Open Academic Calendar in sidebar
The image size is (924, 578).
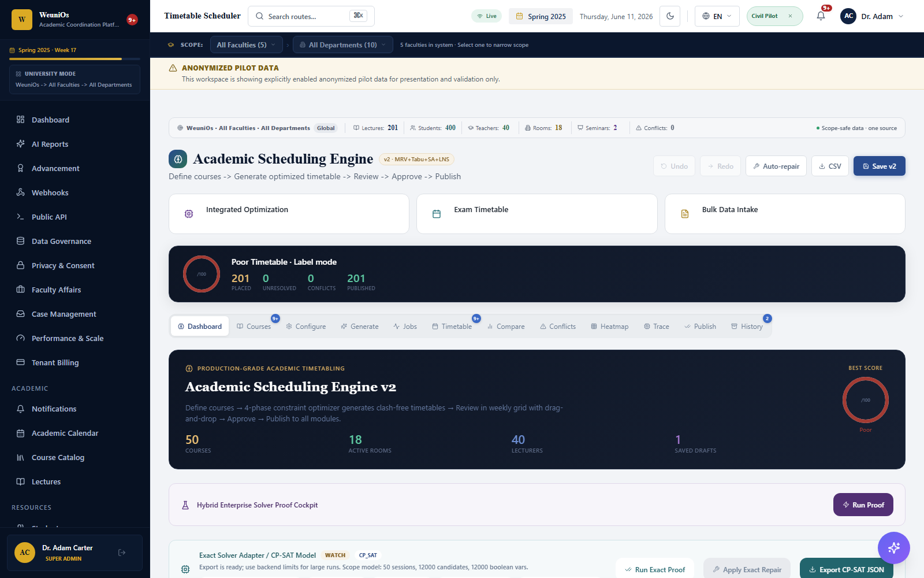click(x=75, y=433)
